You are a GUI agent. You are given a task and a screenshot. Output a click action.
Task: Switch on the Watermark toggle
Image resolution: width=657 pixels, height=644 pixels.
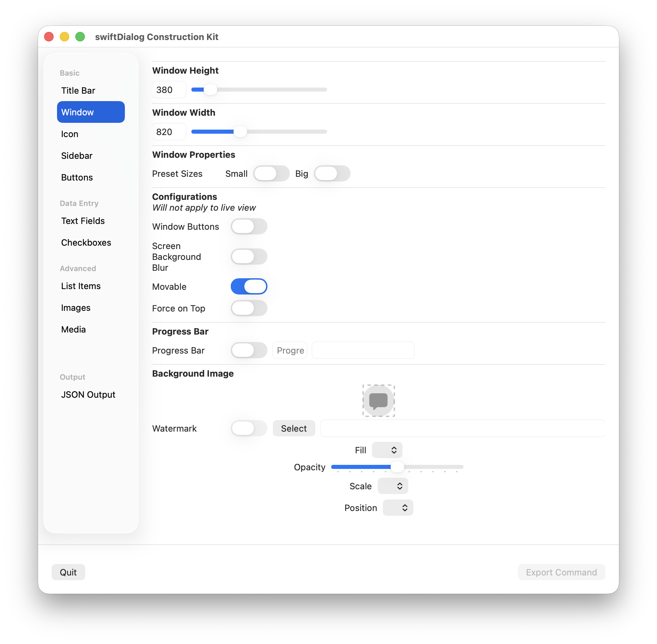coord(249,428)
